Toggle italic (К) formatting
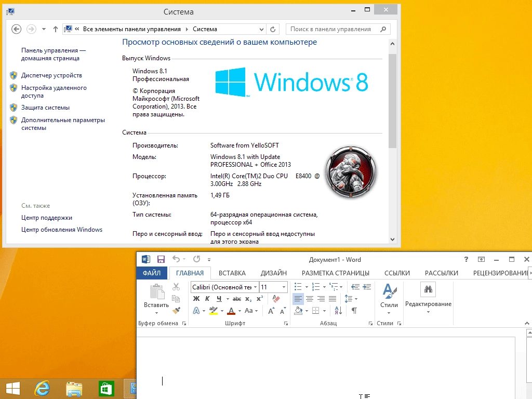 207,299
